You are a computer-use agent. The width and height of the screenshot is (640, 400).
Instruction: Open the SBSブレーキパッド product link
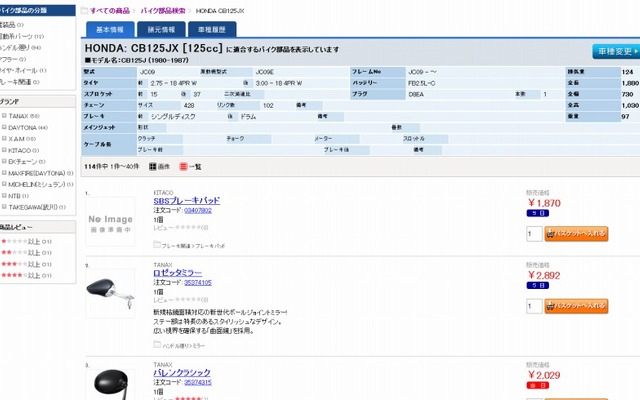tap(187, 200)
